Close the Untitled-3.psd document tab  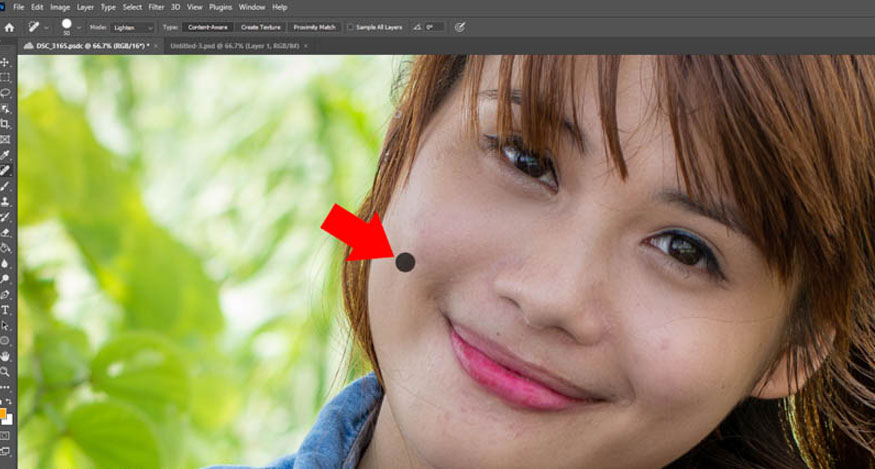coord(305,46)
